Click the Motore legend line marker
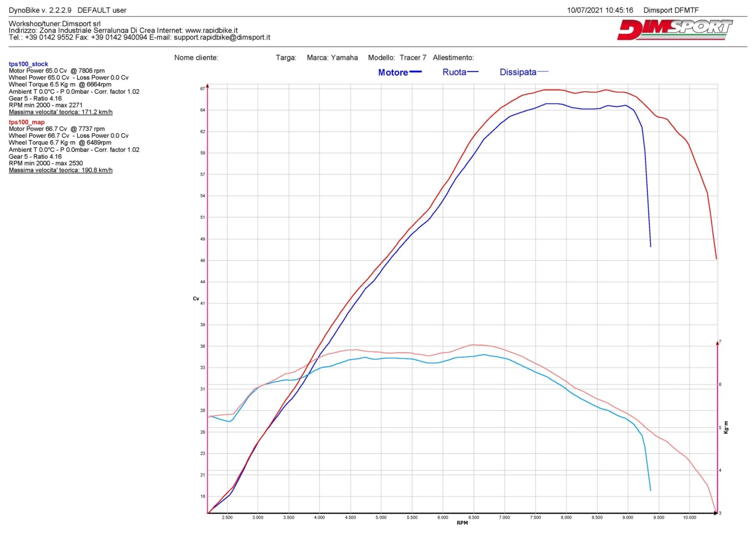 pyautogui.click(x=415, y=72)
